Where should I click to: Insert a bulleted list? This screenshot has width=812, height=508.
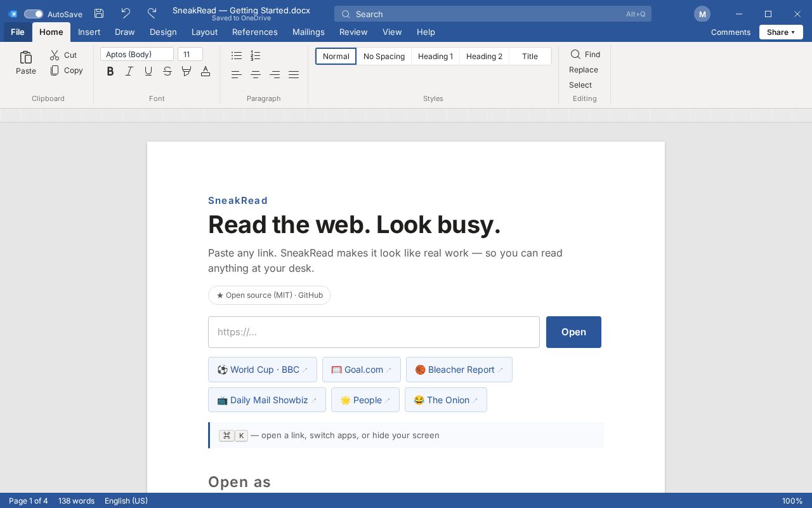pos(237,56)
